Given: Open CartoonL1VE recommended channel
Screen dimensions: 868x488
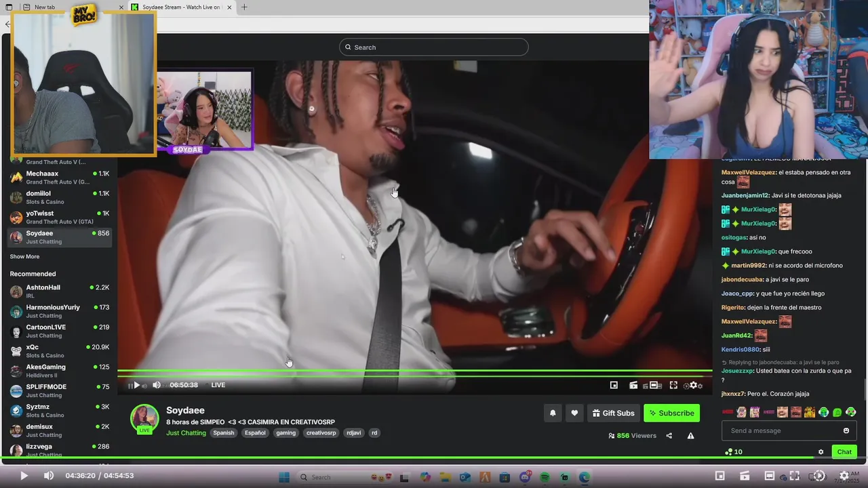Looking at the screenshot, I should [59, 331].
